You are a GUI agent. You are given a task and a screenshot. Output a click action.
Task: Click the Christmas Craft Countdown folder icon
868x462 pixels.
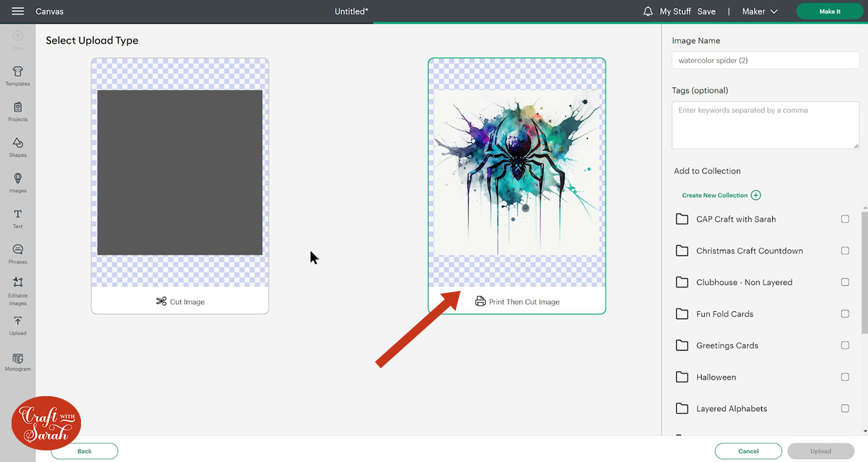(x=682, y=250)
